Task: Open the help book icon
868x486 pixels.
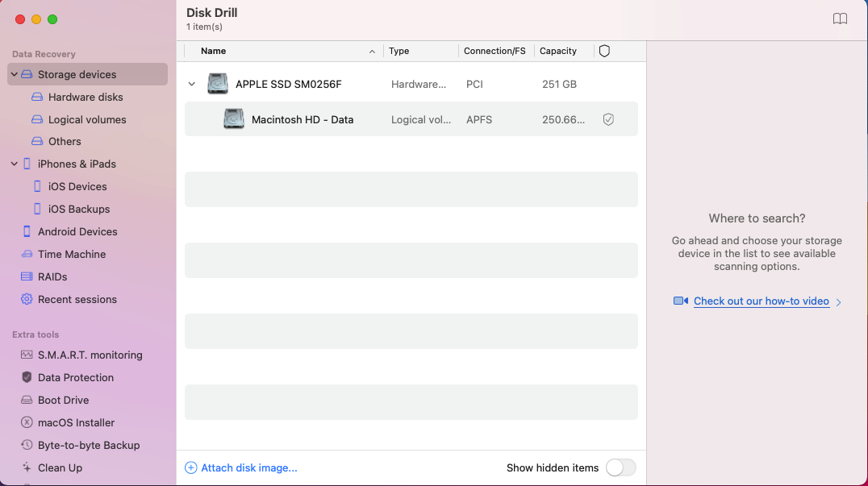Action: click(840, 19)
